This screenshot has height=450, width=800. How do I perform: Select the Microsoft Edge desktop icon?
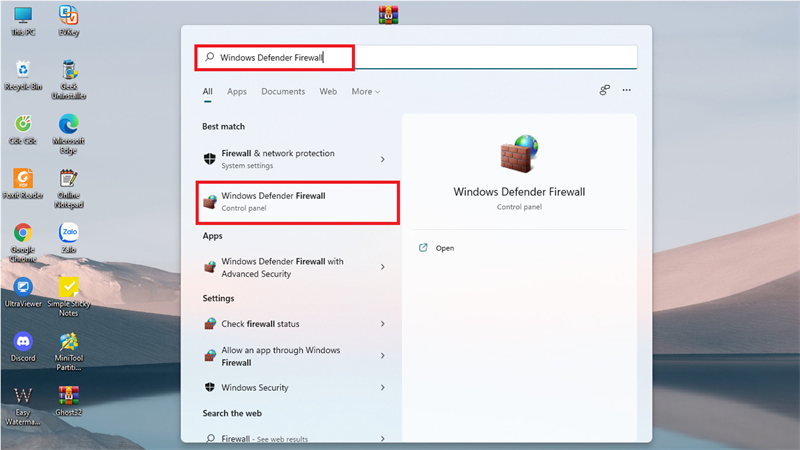[68, 134]
